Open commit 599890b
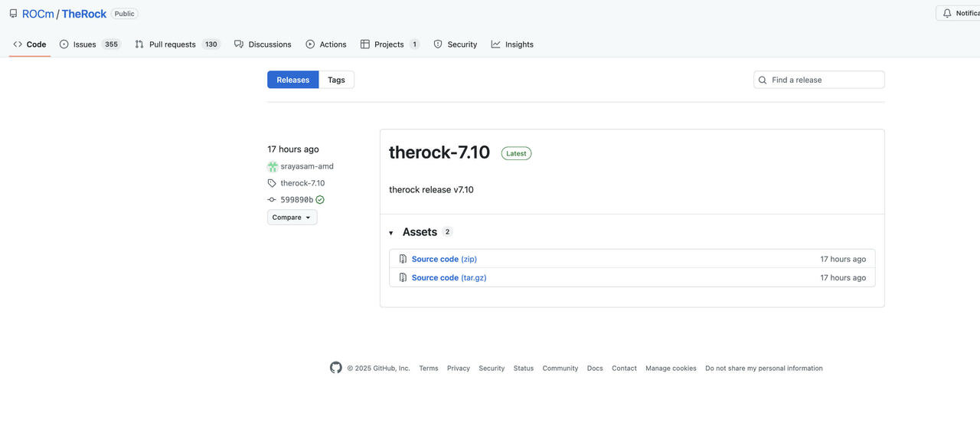Viewport: 980px width, 436px height. (x=296, y=200)
